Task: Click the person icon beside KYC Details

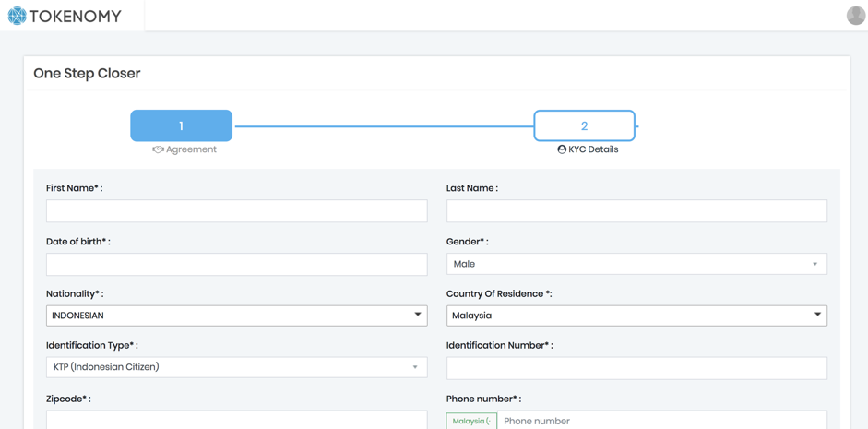Action: 562,149
